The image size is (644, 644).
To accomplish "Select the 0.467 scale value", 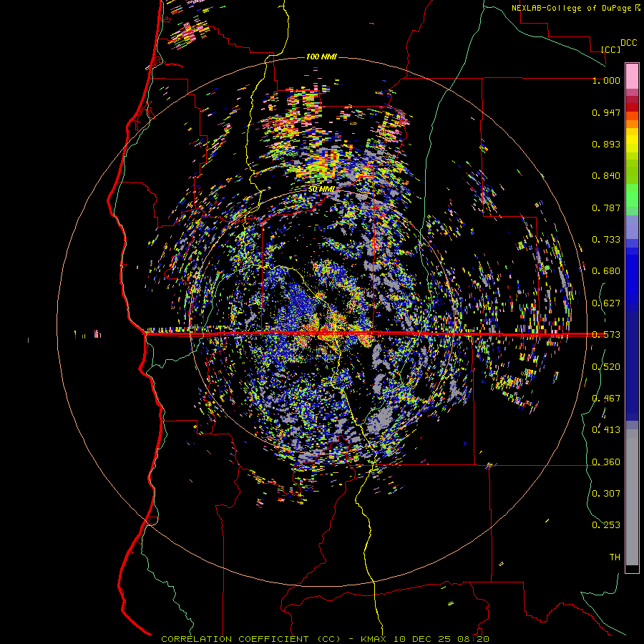I will pos(606,399).
